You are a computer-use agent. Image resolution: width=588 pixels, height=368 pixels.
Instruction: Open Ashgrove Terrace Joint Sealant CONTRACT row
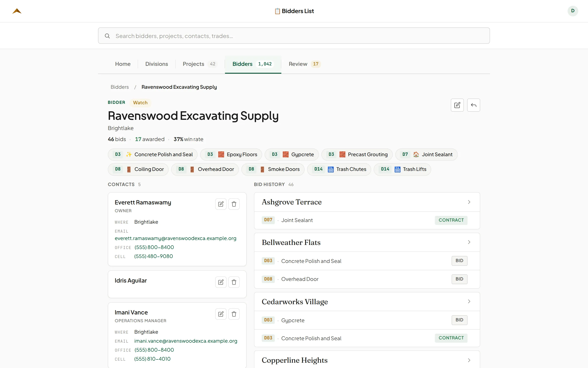[x=367, y=220]
